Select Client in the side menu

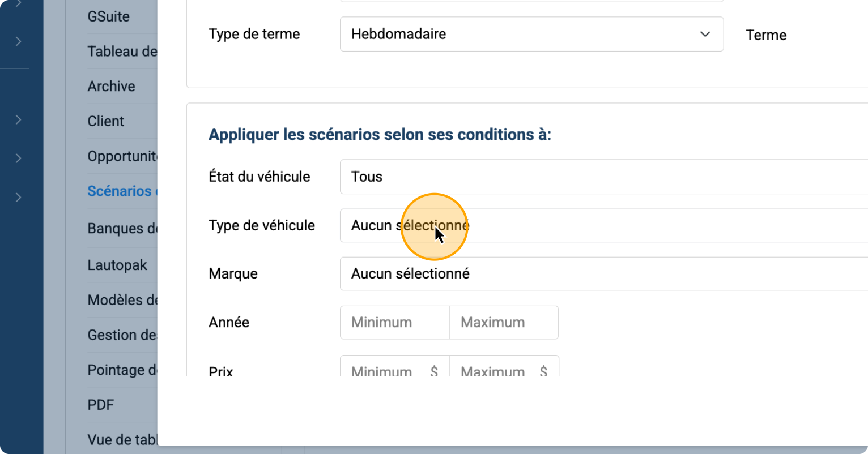pos(106,121)
